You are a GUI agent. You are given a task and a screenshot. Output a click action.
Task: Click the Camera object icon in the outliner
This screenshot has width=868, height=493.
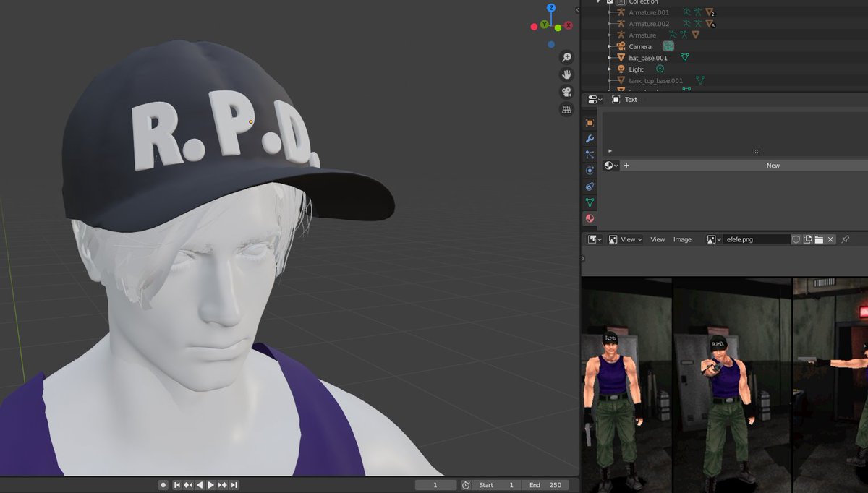point(621,46)
